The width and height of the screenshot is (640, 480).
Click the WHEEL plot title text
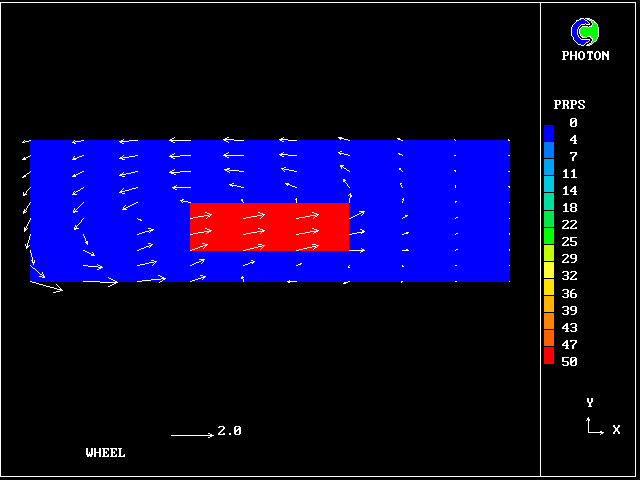[106, 452]
